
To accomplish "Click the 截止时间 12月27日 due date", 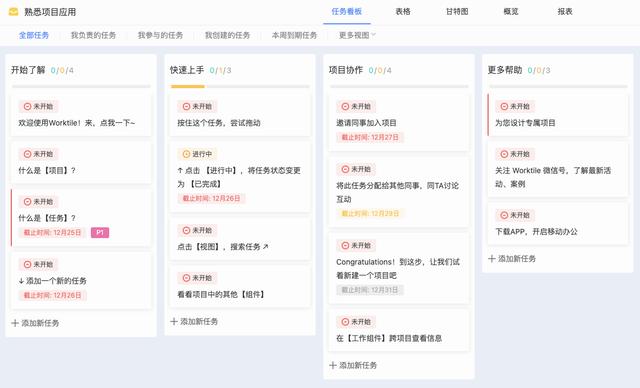I will click(x=370, y=137).
